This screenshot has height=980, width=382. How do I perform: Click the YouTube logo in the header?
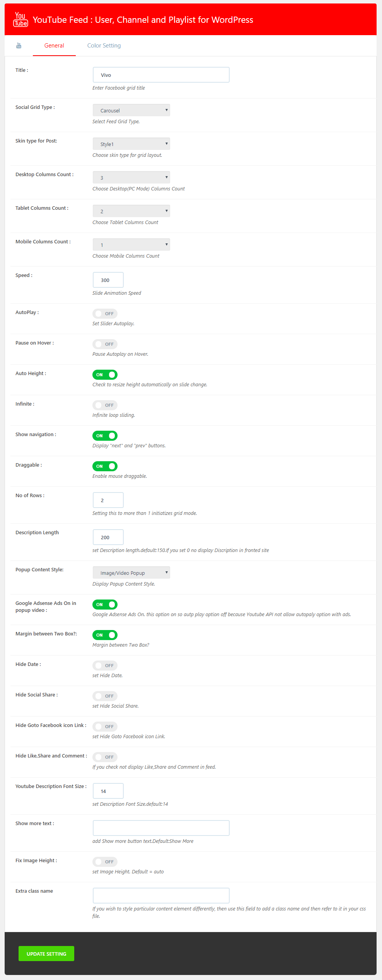tap(20, 19)
